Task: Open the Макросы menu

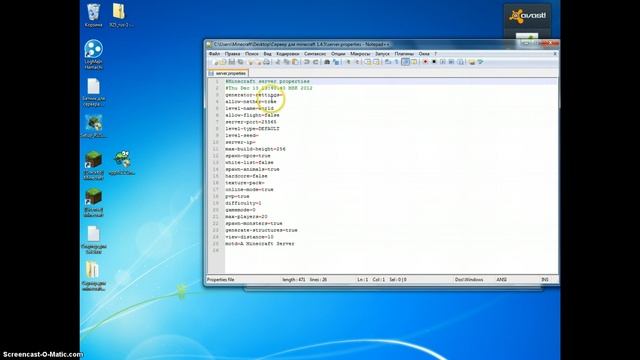Action: pos(360,53)
